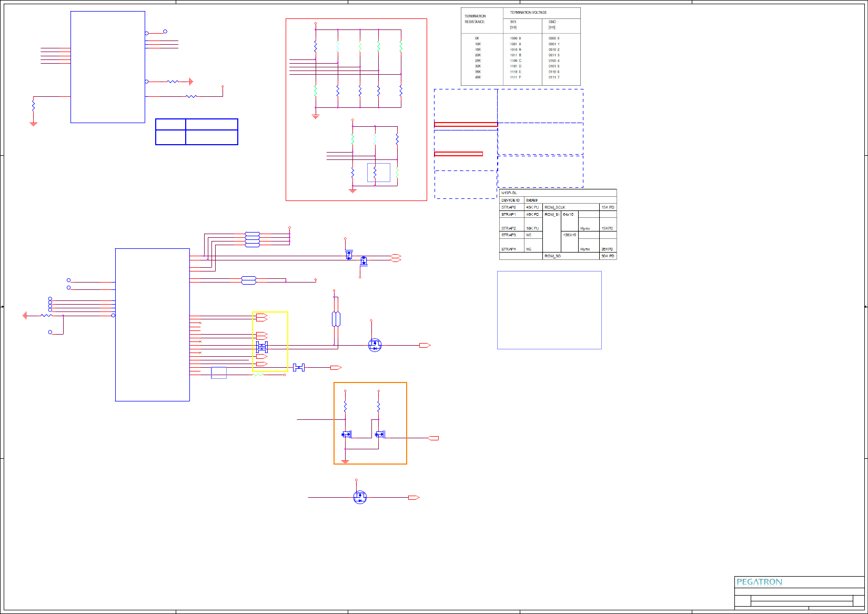This screenshot has width=868, height=614.
Task: Select the "30K PD" value beside ROM_SO
Action: (x=608, y=256)
